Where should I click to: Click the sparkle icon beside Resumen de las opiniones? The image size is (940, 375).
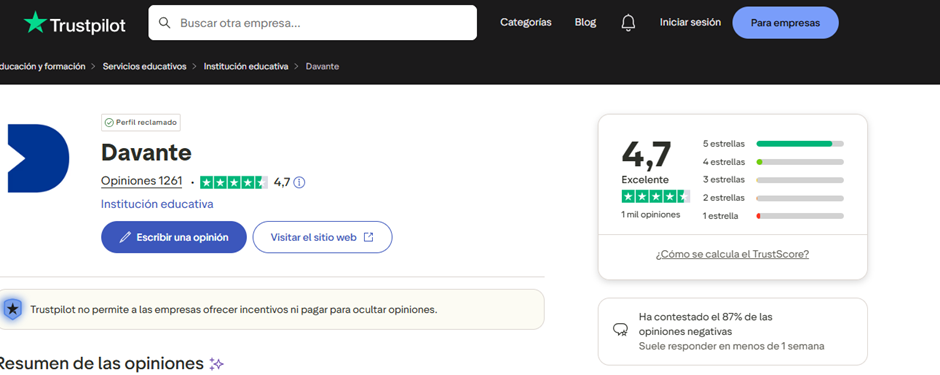click(216, 364)
